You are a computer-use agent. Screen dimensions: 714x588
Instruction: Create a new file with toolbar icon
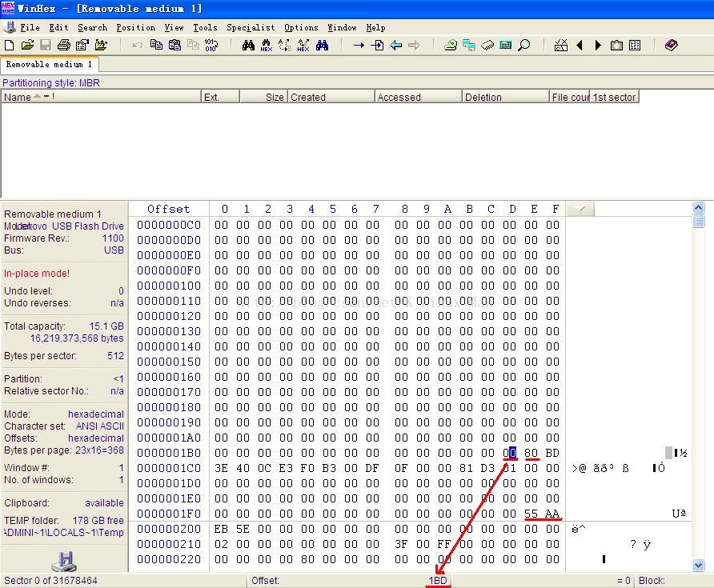9,45
